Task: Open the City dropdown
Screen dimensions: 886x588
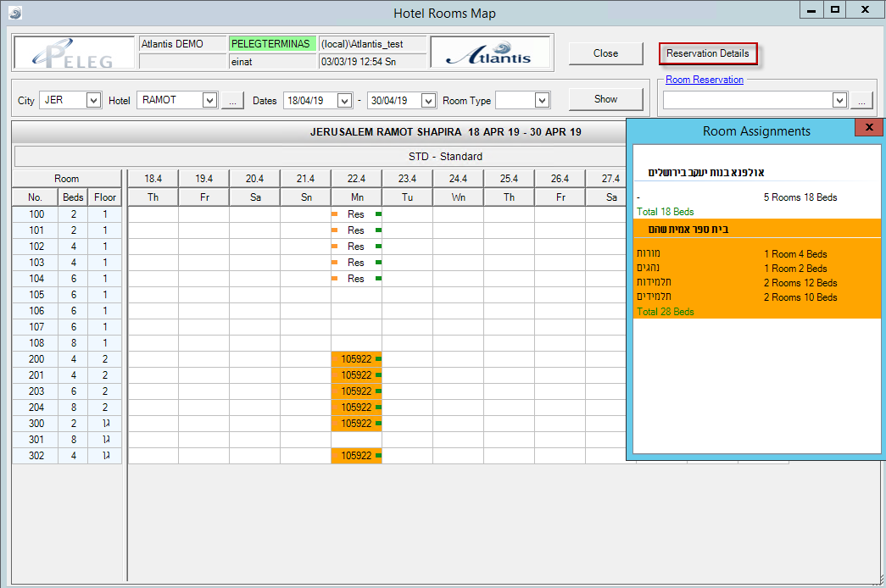Action: point(93,100)
